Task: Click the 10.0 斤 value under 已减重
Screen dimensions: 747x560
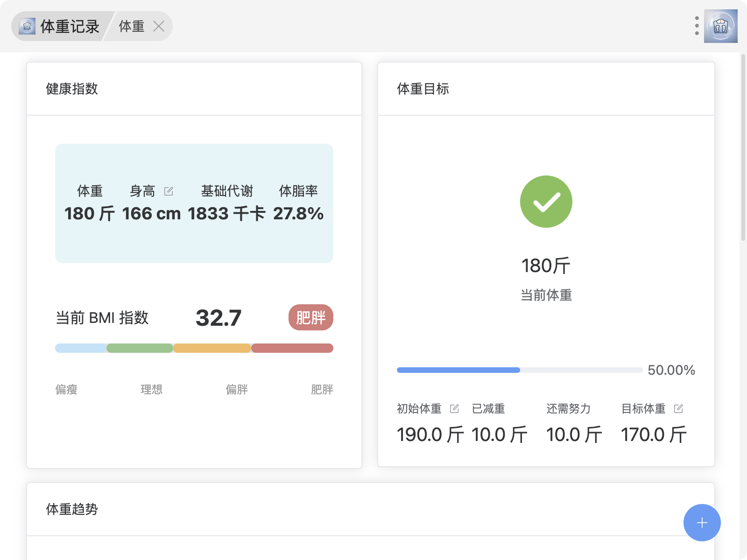Action: 500,434
